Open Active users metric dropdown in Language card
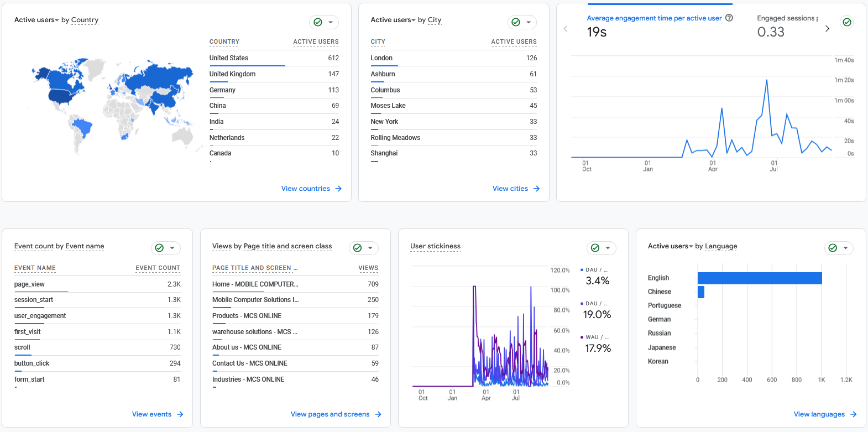 [670, 246]
